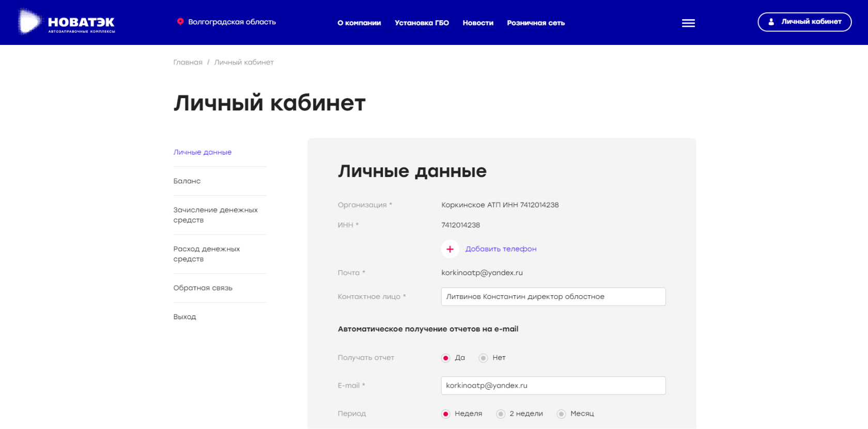Viewport: 868px width, 429px height.
Task: Select 'Да' to receive reports
Action: tap(446, 358)
